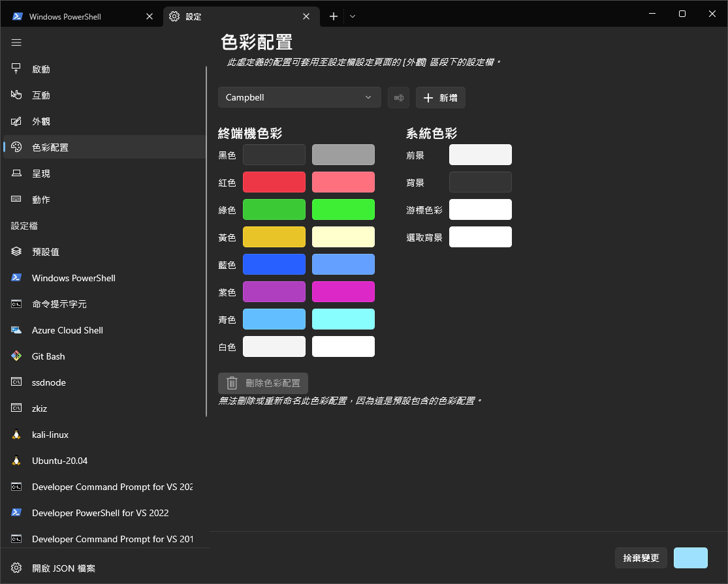Image resolution: width=728 pixels, height=584 pixels.
Task: Pick the dark 青色 cyan swatch
Action: click(x=274, y=318)
